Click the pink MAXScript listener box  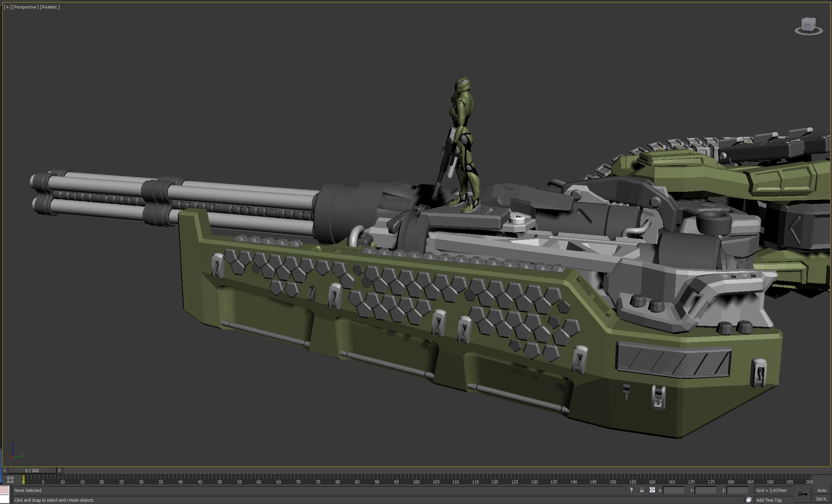5,490
